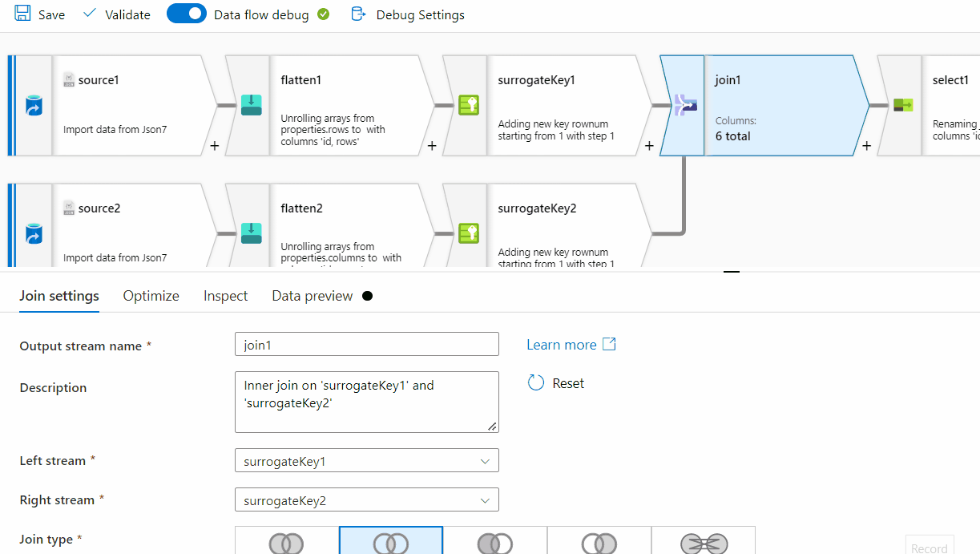Click the Validate checkmark icon
The width and height of the screenshot is (980, 554).
point(90,14)
